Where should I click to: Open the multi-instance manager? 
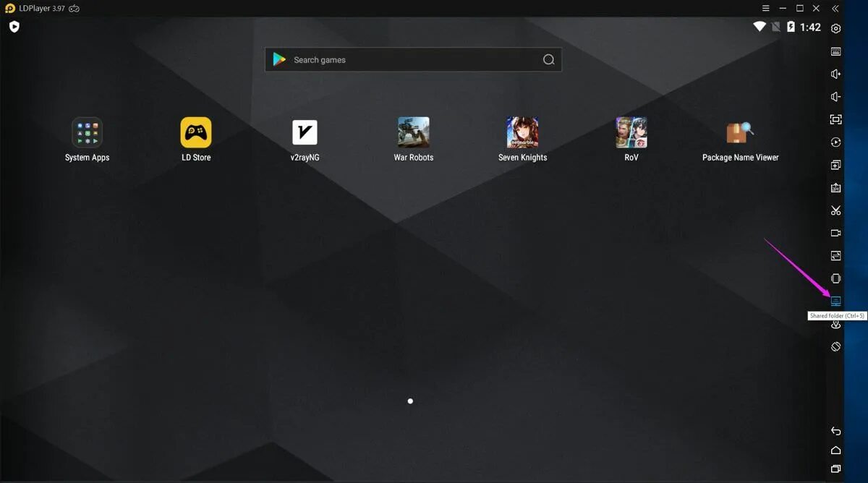click(835, 164)
